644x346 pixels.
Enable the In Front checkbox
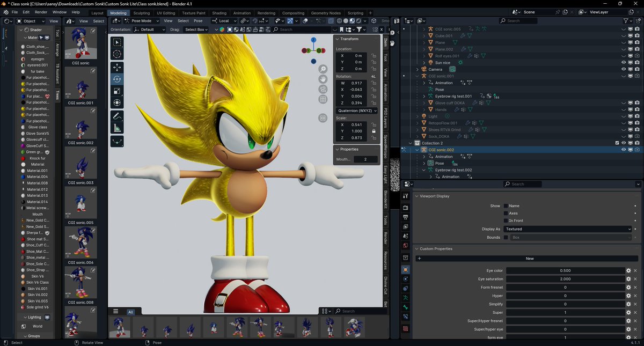pyautogui.click(x=506, y=221)
